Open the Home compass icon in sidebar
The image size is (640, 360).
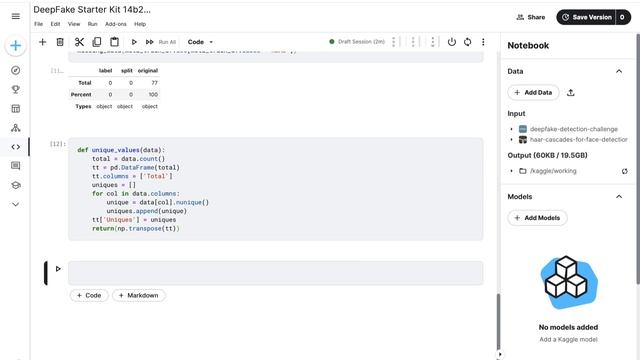point(16,70)
